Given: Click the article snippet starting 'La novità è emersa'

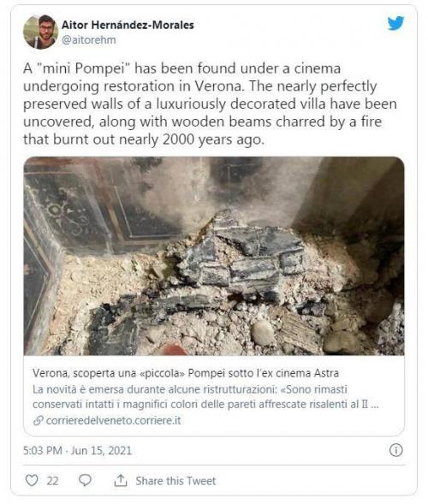Looking at the screenshot, I should tap(205, 397).
